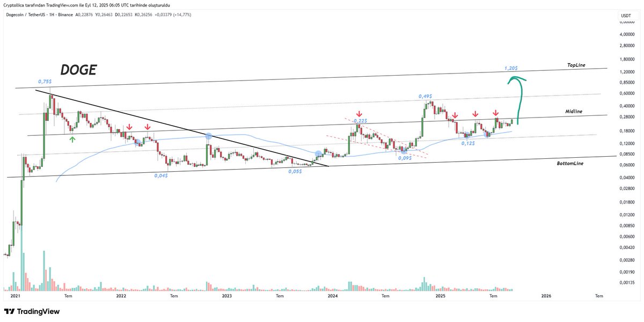Click the Dogecoin / TetherUS symbol title
This screenshot has height=322, width=644.
point(26,14)
